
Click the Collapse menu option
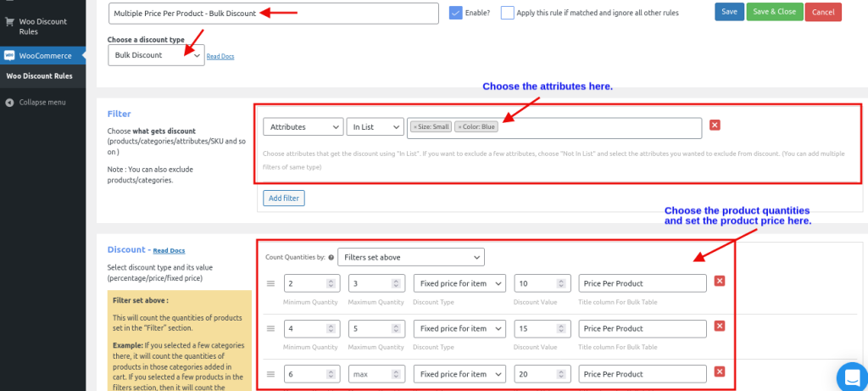coord(42,103)
